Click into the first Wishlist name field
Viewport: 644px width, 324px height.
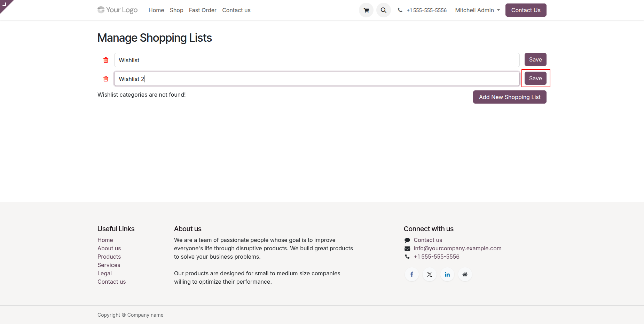click(317, 60)
